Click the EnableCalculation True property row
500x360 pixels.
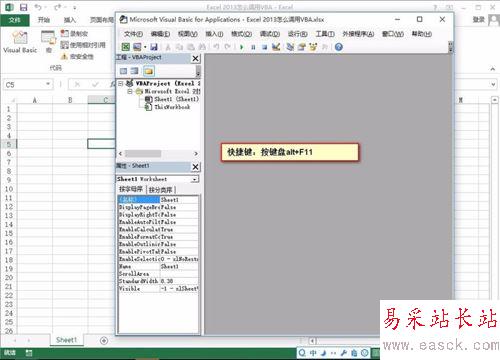pyautogui.click(x=158, y=229)
